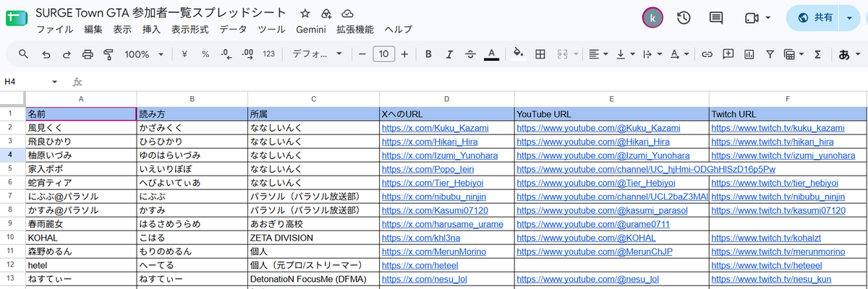Open the text color picker
Screen dimensions: 868x289
point(492,54)
